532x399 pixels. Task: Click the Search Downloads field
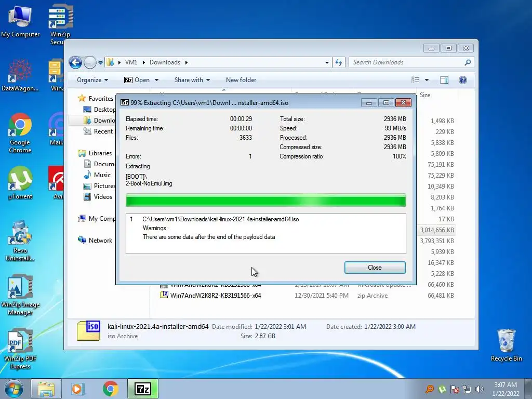click(x=406, y=62)
